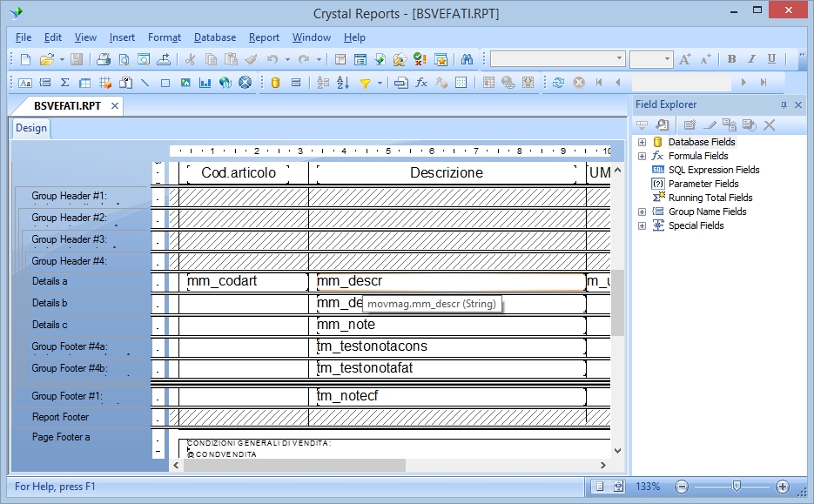The height and width of the screenshot is (504, 814).
Task: Click the zoom in plus button
Action: pyautogui.click(x=783, y=487)
